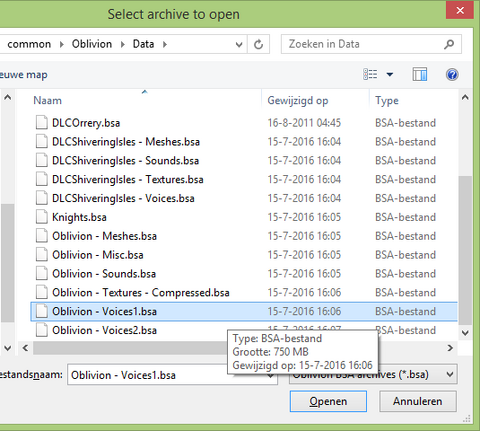Click the navigation pane scroll up arrow
The image size is (480, 431).
click(7, 97)
